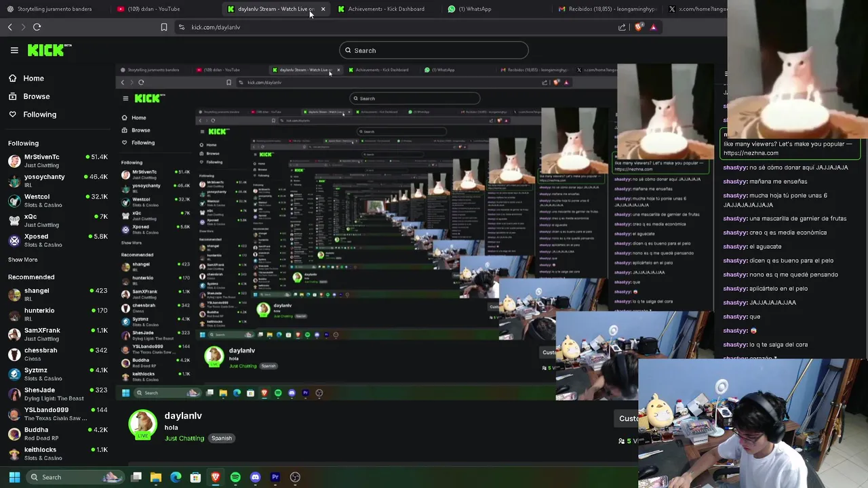Switch to Achievements - Kick Dashboard tab

click(386, 9)
